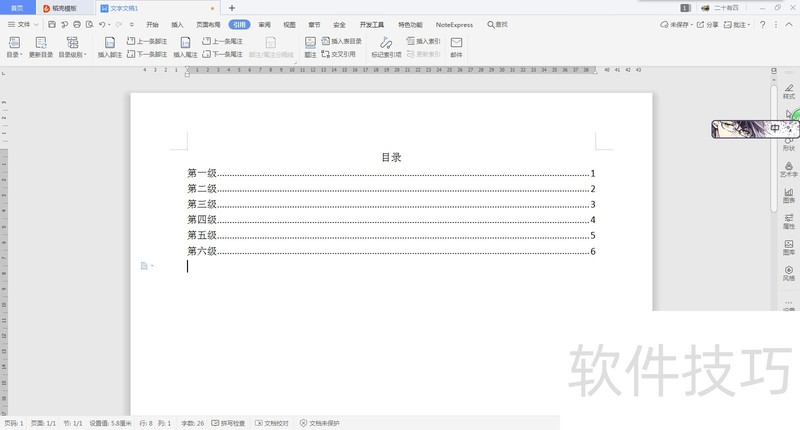The width and height of the screenshot is (800, 430).
Task: Click the 分享 share button
Action: click(x=708, y=24)
